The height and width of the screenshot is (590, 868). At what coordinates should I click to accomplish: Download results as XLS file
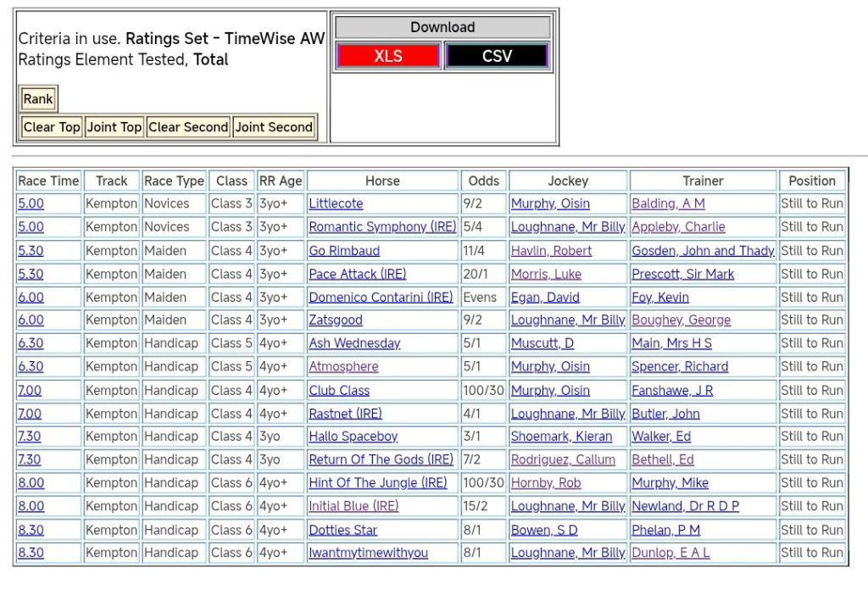[x=387, y=56]
